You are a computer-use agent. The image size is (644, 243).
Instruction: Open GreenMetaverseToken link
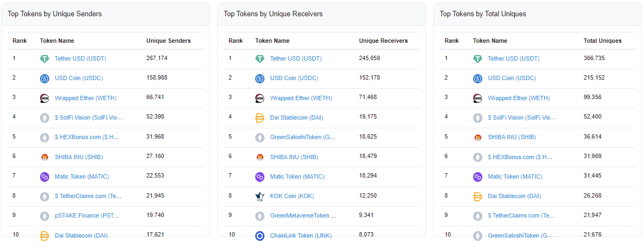pos(303,216)
